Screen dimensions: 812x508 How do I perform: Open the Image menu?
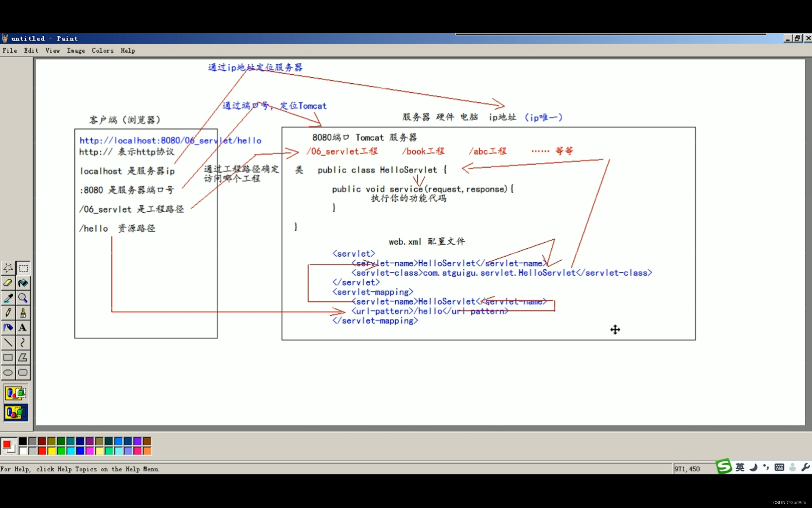pos(76,51)
